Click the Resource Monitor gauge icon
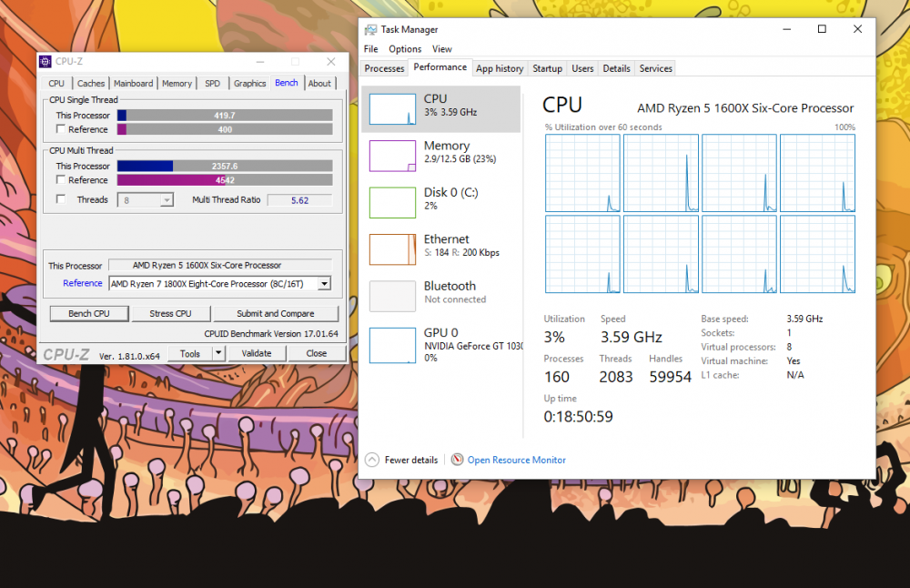 [x=458, y=460]
